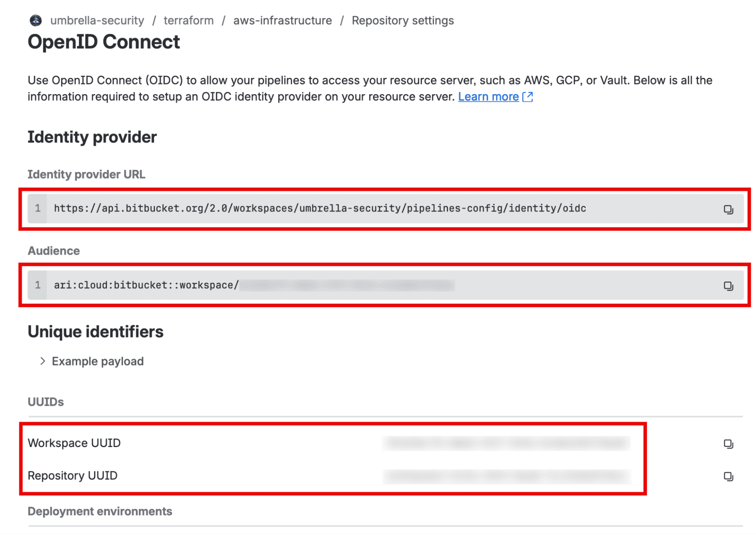Click the umbrella-security workspace avatar icon
The width and height of the screenshot is (756, 534).
pyautogui.click(x=36, y=20)
